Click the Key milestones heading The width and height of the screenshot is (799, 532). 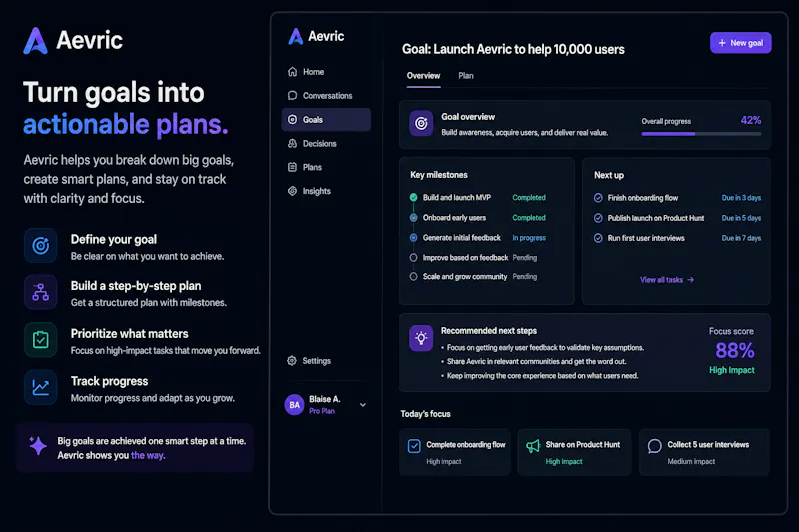tap(439, 175)
